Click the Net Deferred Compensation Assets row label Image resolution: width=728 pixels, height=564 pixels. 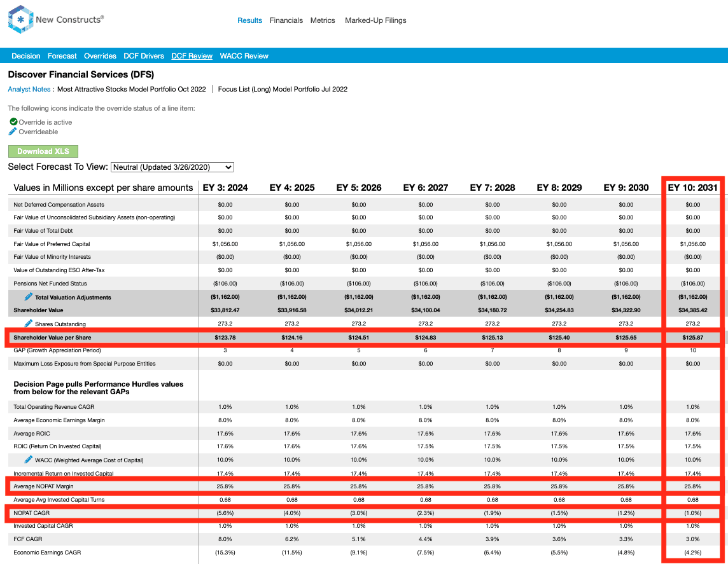[x=59, y=205]
